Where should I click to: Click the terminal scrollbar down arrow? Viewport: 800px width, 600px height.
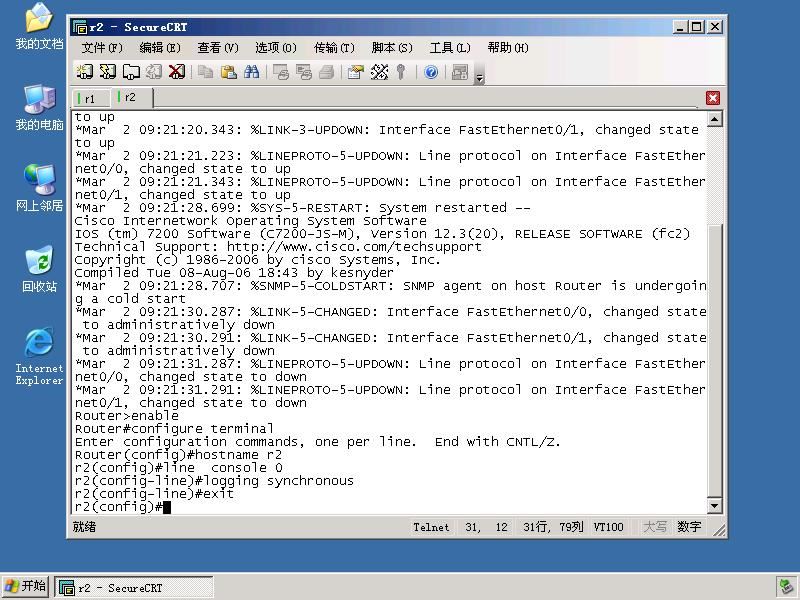(714, 506)
